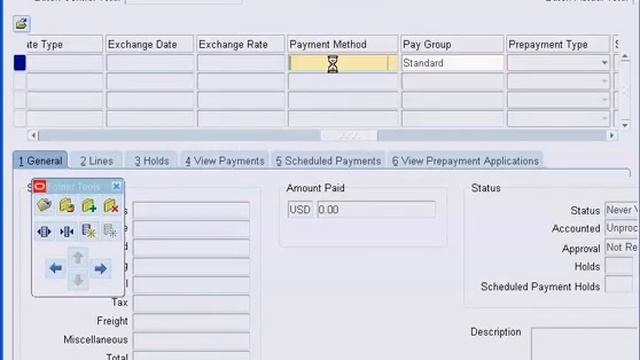Click first-row Exchange Rate field
Image resolution: width=640 pixels, height=360 pixels.
pos(240,63)
